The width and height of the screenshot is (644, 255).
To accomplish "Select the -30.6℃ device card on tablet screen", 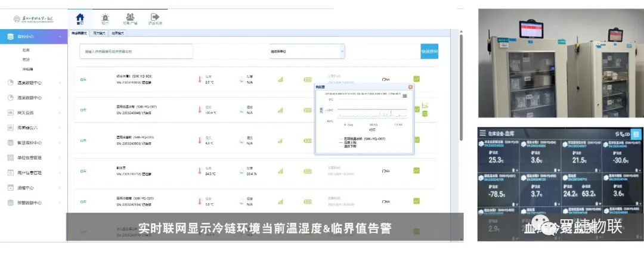I will pos(623,156).
